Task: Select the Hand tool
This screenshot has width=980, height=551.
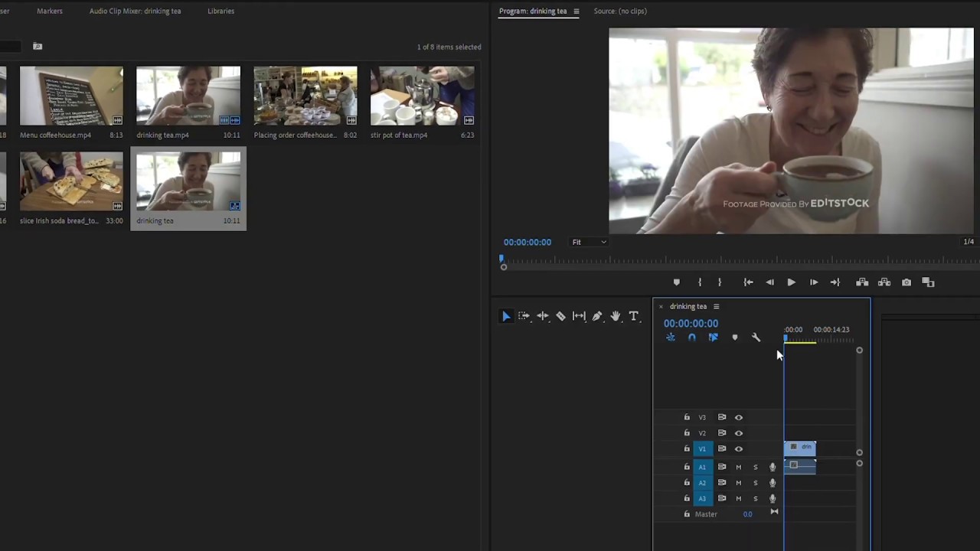Action: 616,316
